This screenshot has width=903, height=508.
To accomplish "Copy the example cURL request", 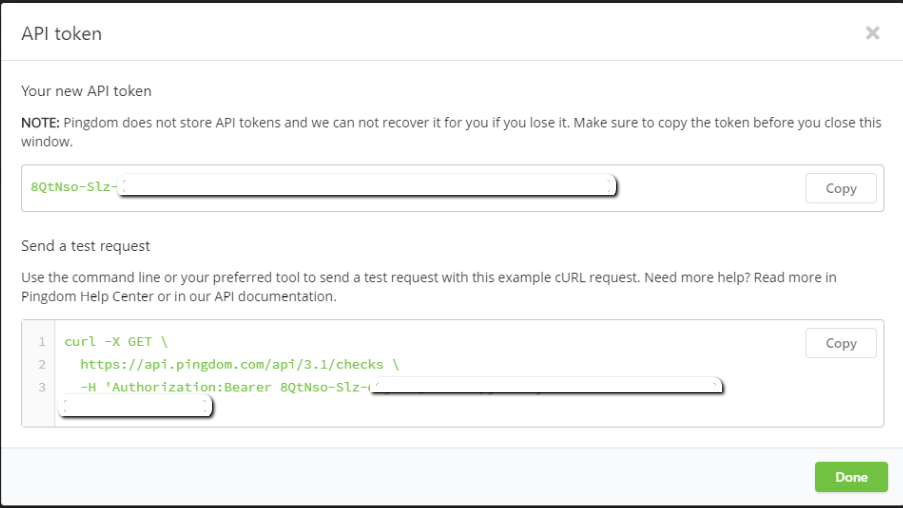I will [840, 343].
